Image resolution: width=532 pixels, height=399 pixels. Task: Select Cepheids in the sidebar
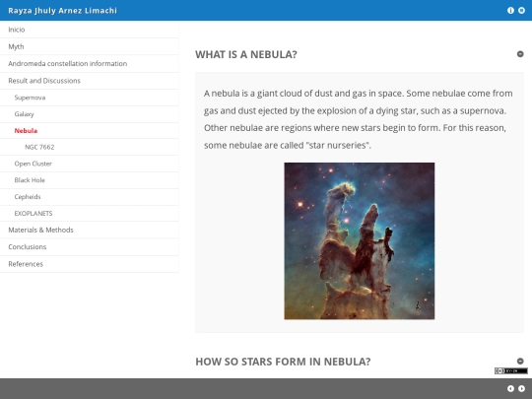(90, 197)
